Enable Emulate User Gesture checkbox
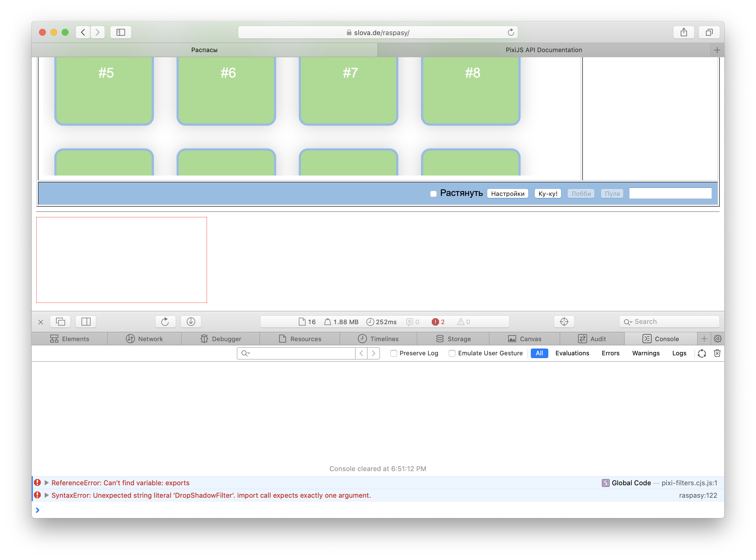The height and width of the screenshot is (560, 756). 452,353
